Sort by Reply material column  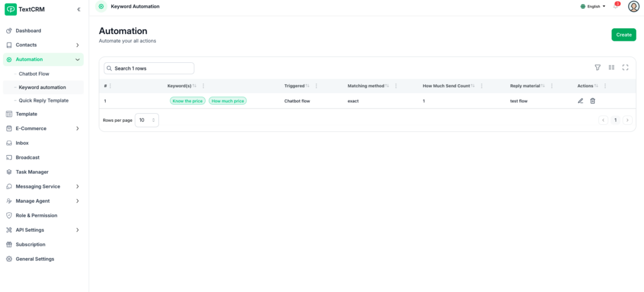tap(543, 86)
